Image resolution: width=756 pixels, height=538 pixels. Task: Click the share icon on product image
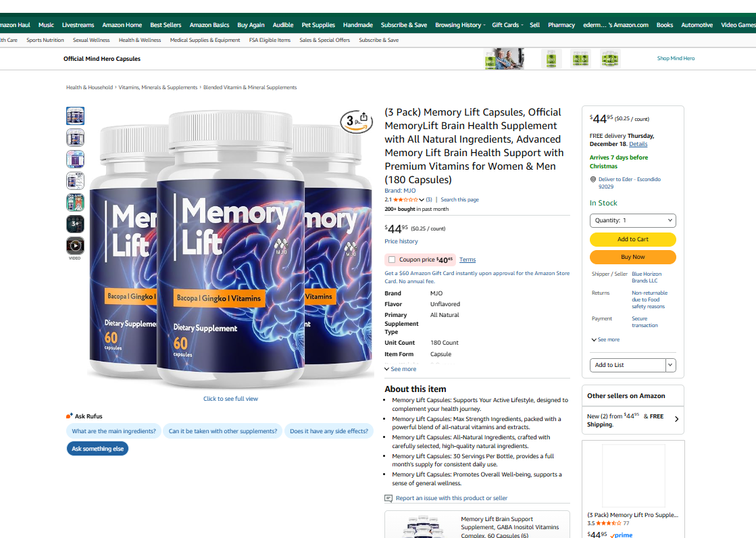364,117
